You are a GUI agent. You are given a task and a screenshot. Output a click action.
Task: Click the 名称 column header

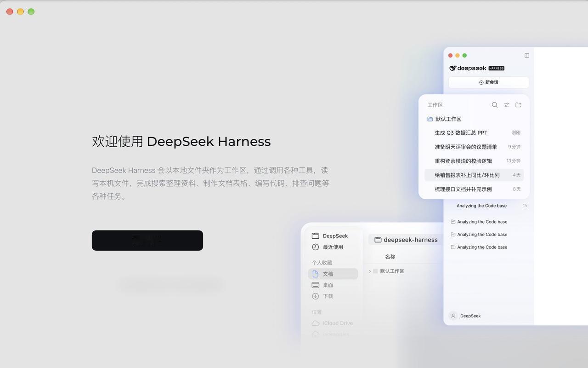coord(390,257)
